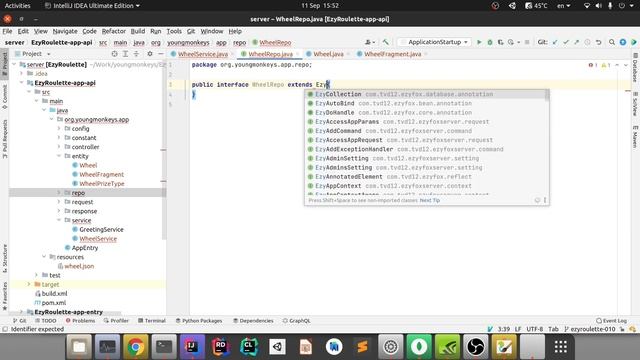
Task: Select EzyAddCommand completion suggestion
Action: [x=424, y=131]
